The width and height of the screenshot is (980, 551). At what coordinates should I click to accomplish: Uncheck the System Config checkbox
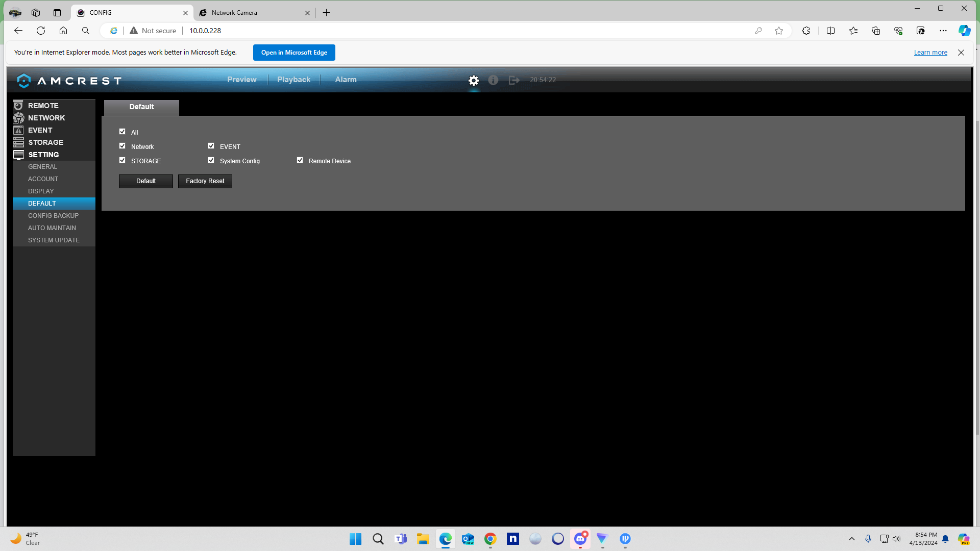[x=211, y=160]
